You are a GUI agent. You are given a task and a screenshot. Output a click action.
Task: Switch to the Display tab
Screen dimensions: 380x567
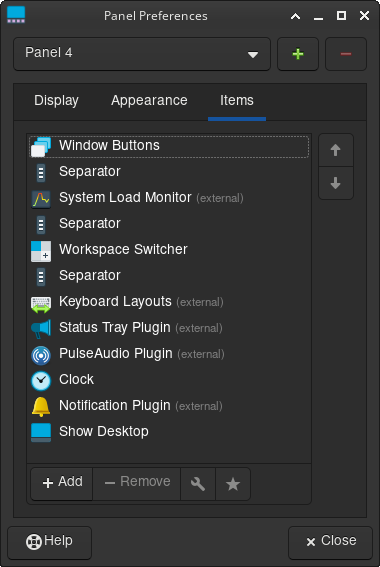(x=56, y=101)
